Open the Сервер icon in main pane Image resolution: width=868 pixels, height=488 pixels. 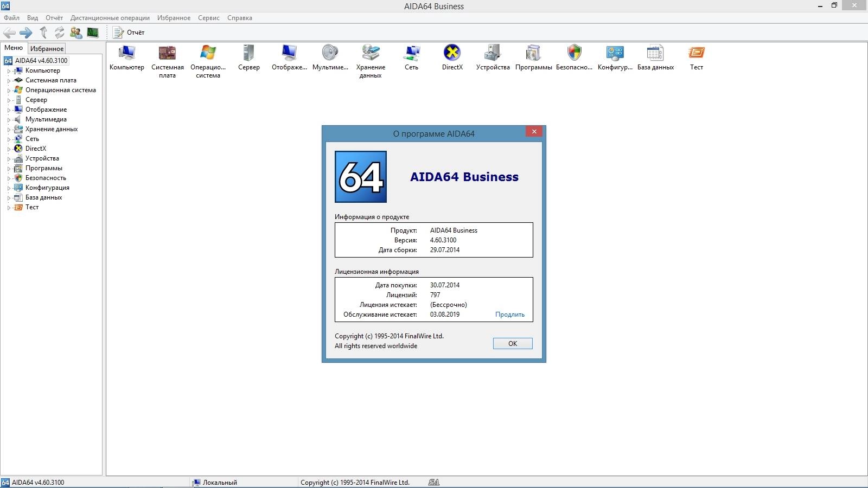click(x=248, y=53)
